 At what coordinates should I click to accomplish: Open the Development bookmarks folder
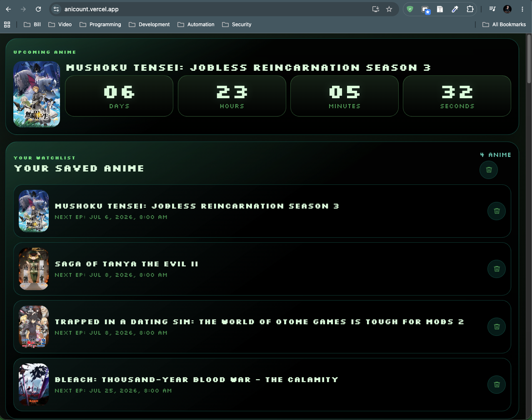point(149,25)
